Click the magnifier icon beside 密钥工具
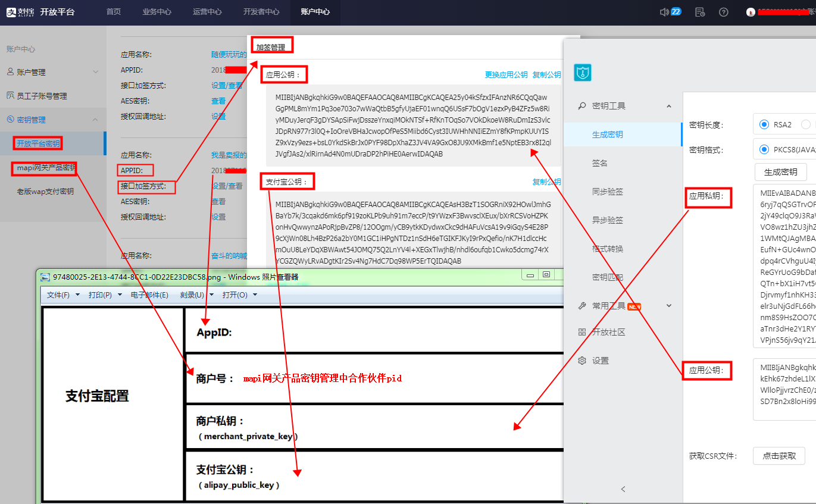The image size is (816, 504). pos(582,106)
